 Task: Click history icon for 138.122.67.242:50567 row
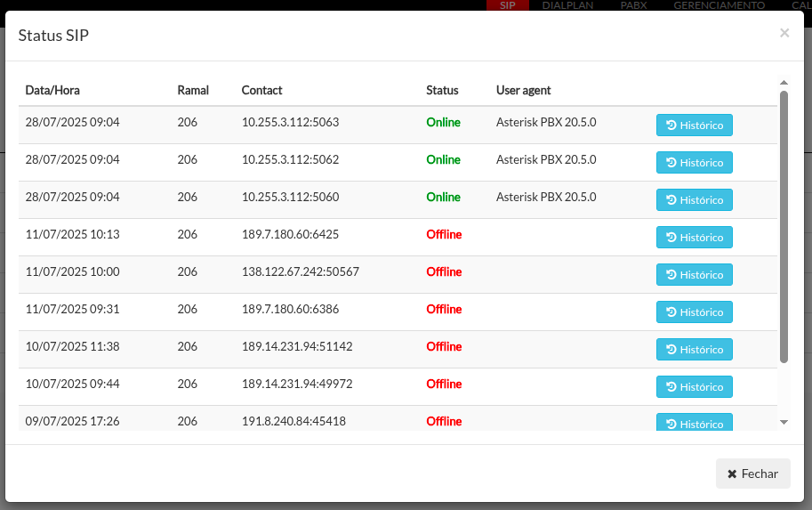671,274
